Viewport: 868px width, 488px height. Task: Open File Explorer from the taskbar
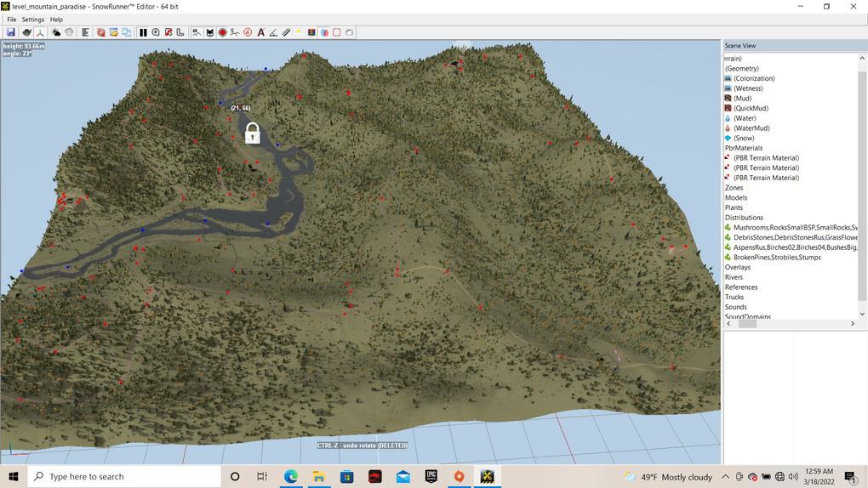319,476
